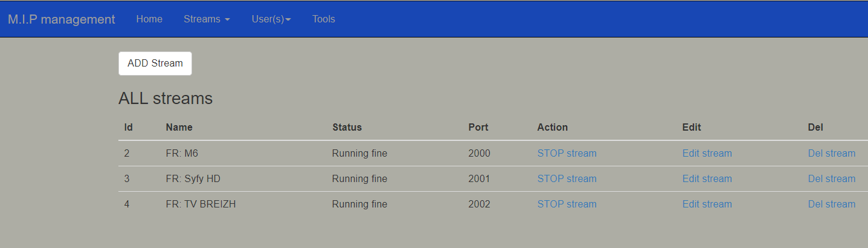Click the ADD Stream button
Image resolution: width=868 pixels, height=248 pixels.
(x=155, y=64)
